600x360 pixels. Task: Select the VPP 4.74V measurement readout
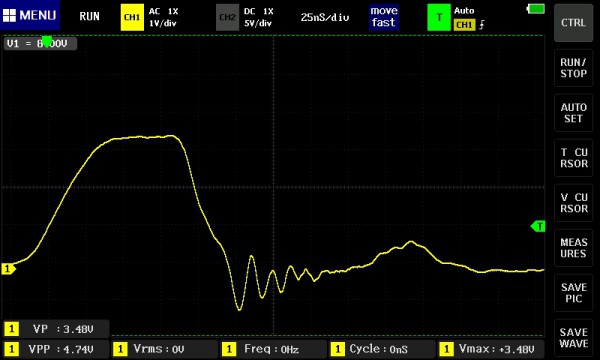[56, 349]
